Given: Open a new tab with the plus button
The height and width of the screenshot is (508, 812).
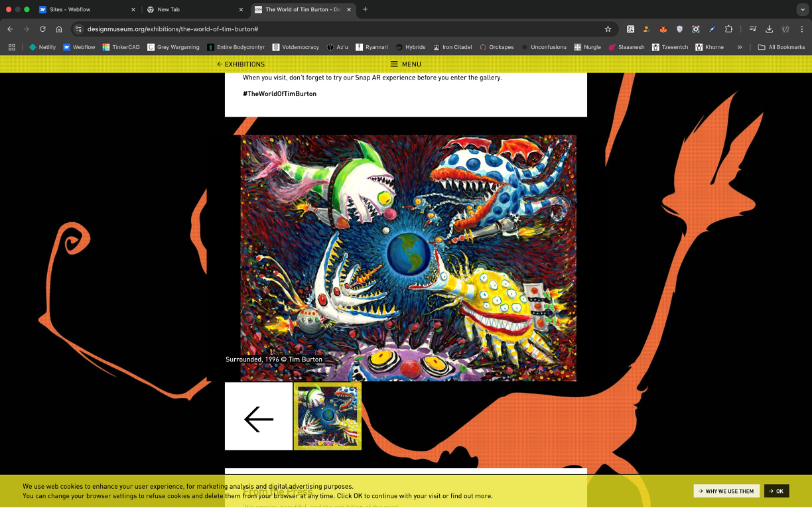Looking at the screenshot, I should click(365, 9).
